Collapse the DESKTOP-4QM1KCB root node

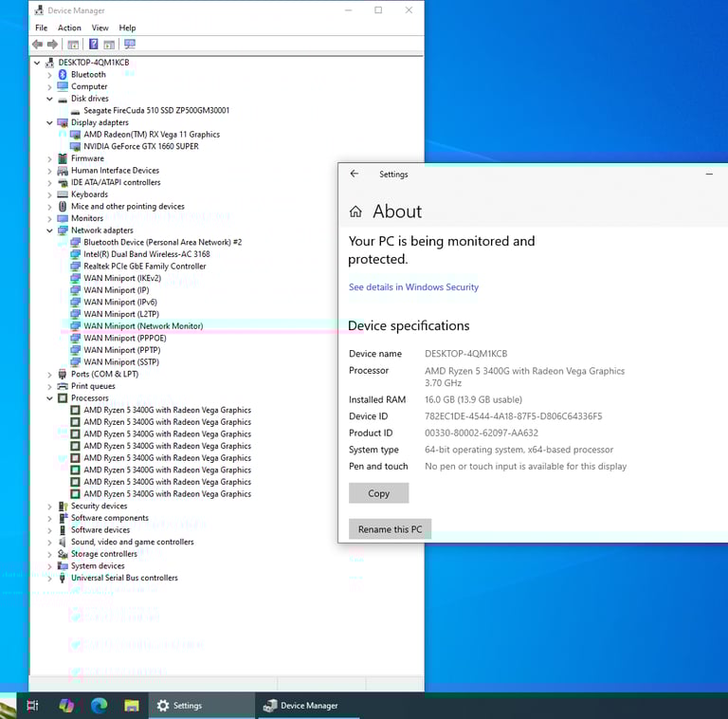point(37,63)
